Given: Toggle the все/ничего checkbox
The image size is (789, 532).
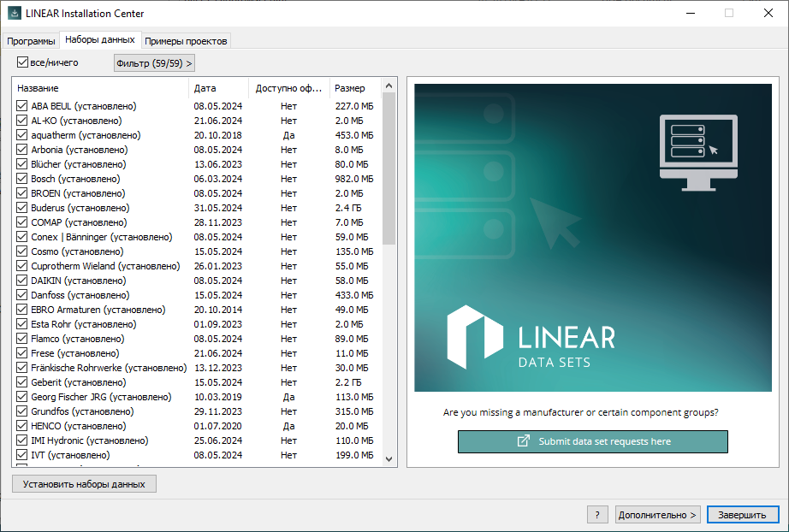Looking at the screenshot, I should 22,62.
